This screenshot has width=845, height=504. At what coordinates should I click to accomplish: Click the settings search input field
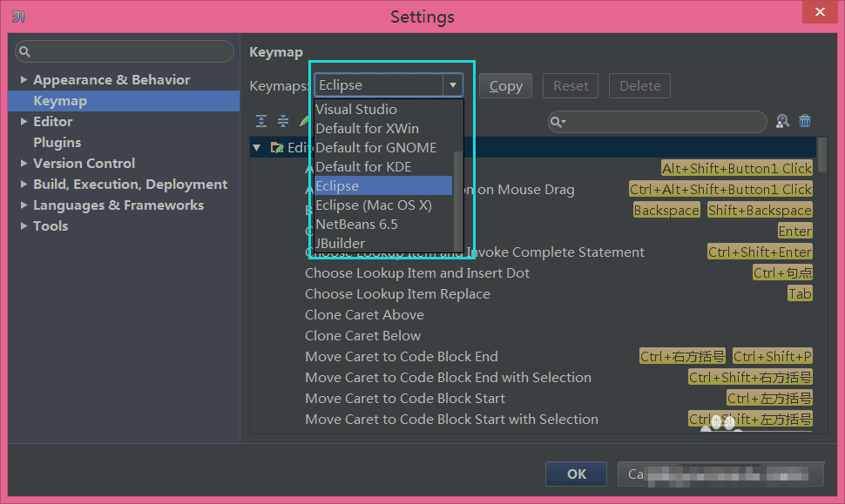[x=125, y=51]
